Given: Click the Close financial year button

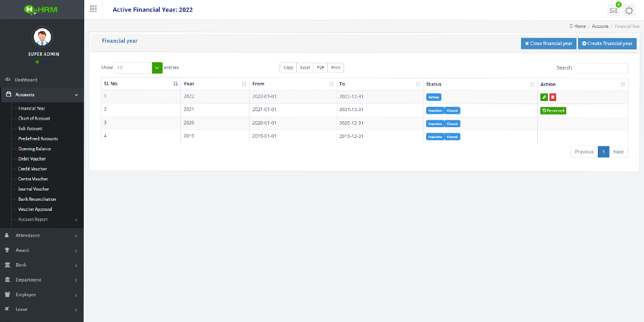Looking at the screenshot, I should click(x=548, y=43).
